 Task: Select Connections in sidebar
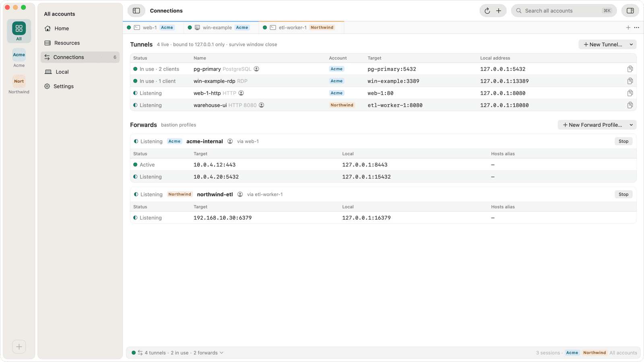[x=80, y=57]
